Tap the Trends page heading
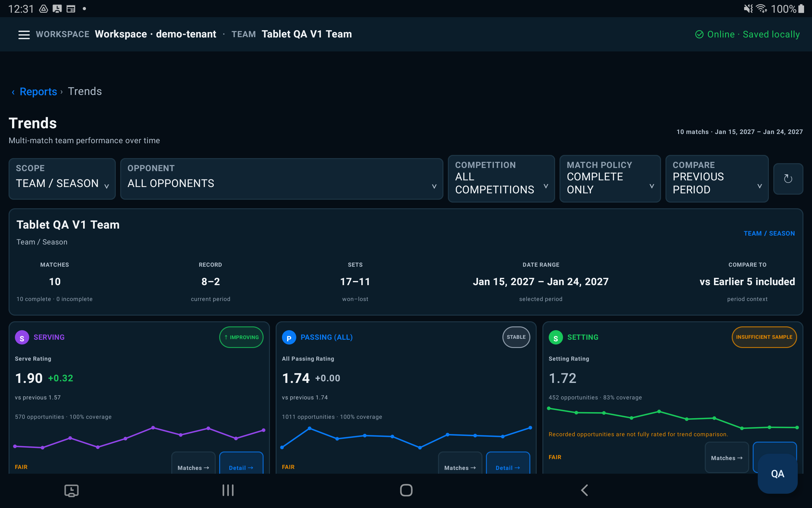This screenshot has height=508, width=812. pyautogui.click(x=33, y=123)
